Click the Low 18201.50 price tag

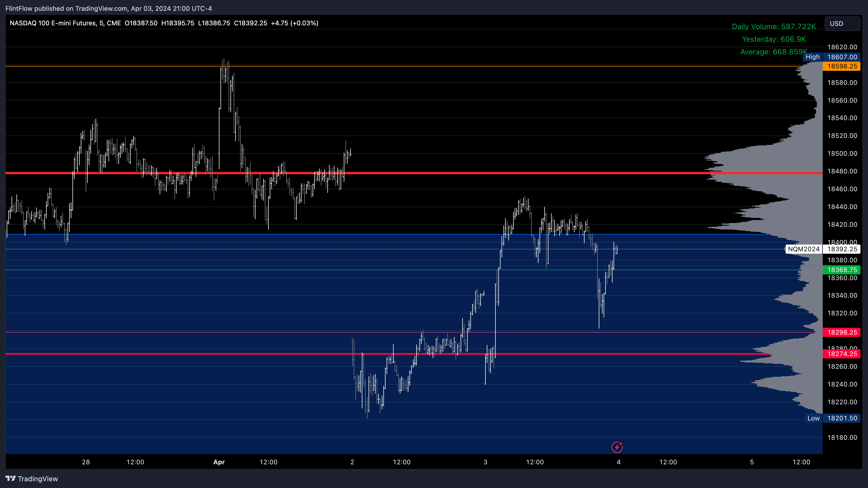833,418
